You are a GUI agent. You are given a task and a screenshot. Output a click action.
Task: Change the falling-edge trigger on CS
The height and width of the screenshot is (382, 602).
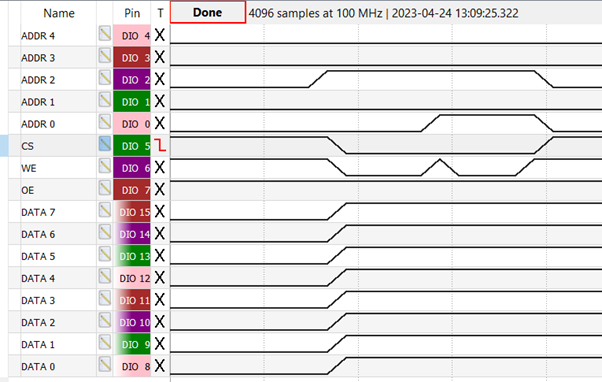click(160, 146)
